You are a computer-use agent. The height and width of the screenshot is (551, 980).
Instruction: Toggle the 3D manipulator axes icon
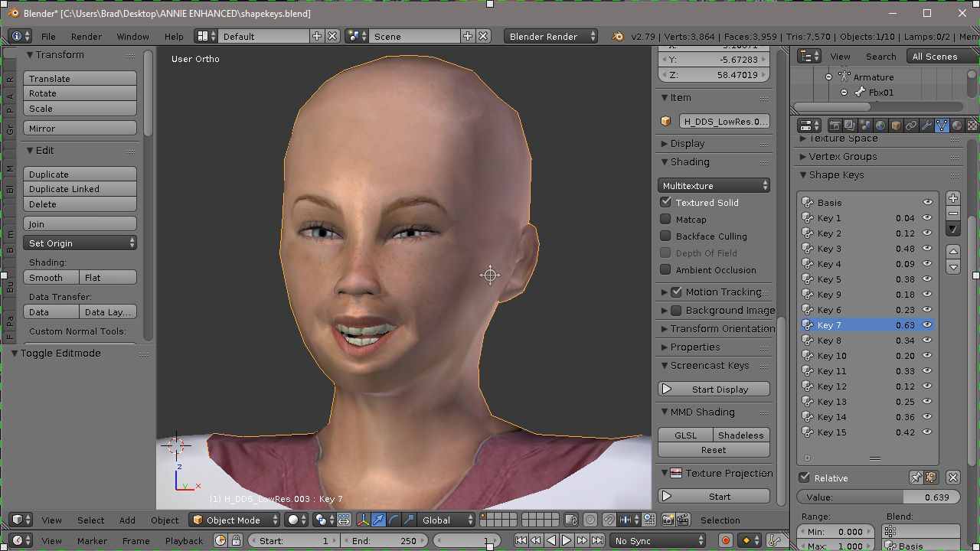point(363,520)
